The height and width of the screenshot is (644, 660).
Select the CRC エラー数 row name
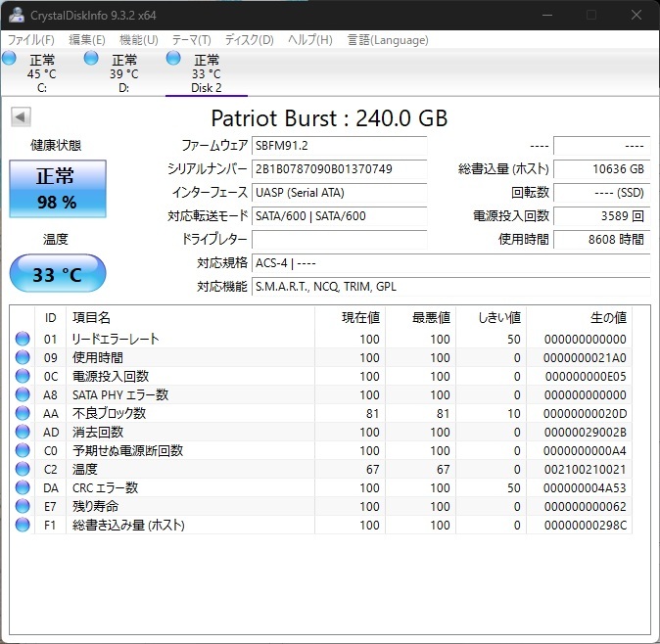point(105,487)
